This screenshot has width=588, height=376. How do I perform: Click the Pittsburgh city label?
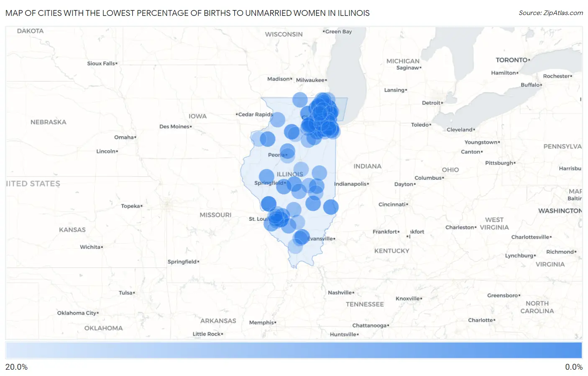click(x=500, y=163)
